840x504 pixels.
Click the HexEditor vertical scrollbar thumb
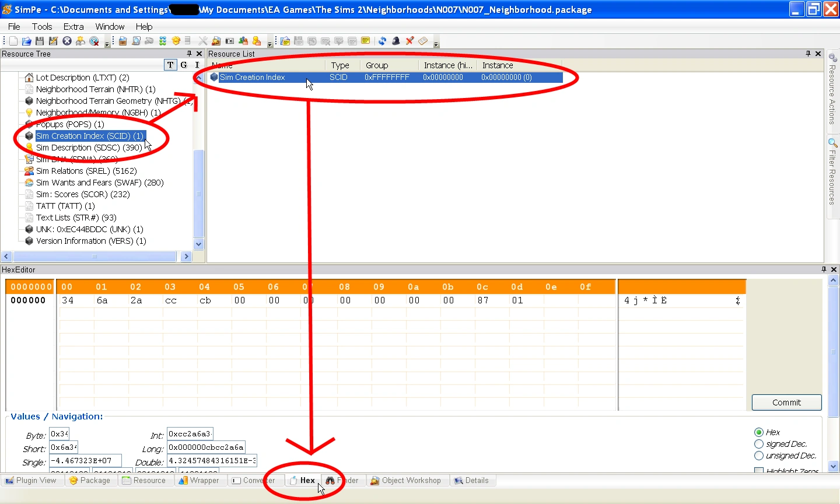tap(833, 351)
